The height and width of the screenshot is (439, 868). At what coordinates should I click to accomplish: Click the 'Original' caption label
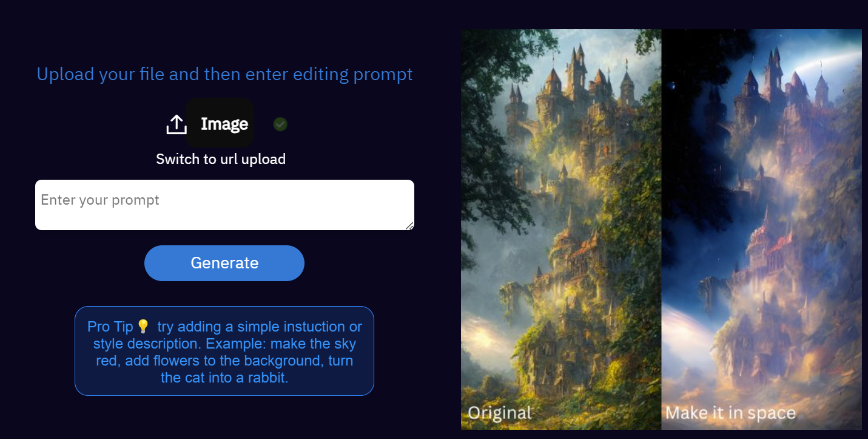click(x=500, y=413)
